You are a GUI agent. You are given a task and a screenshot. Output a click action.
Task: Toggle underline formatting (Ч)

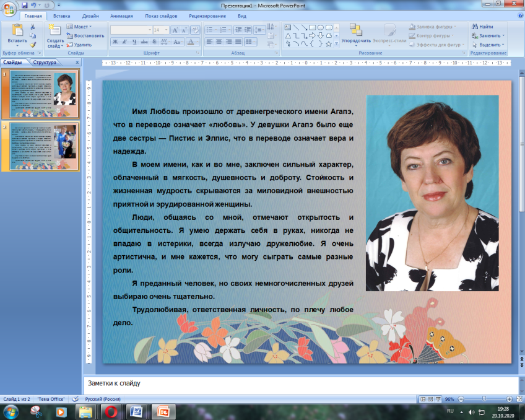pos(134,42)
